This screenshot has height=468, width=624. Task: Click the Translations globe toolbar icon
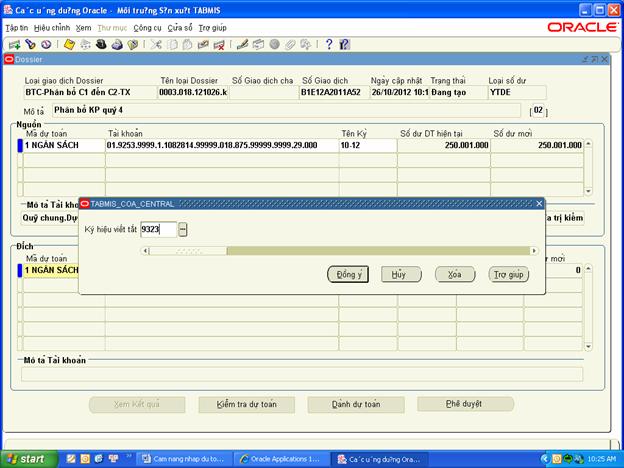tap(274, 45)
